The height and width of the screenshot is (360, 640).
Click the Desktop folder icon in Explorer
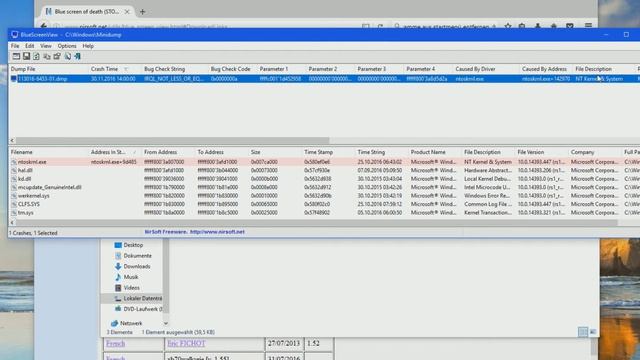(118, 245)
